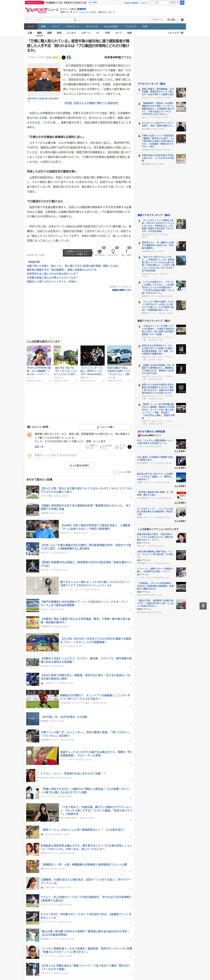Screen dimensions: 210x980
Task: Open settings via the gear icon
Action: pos(182,20)
